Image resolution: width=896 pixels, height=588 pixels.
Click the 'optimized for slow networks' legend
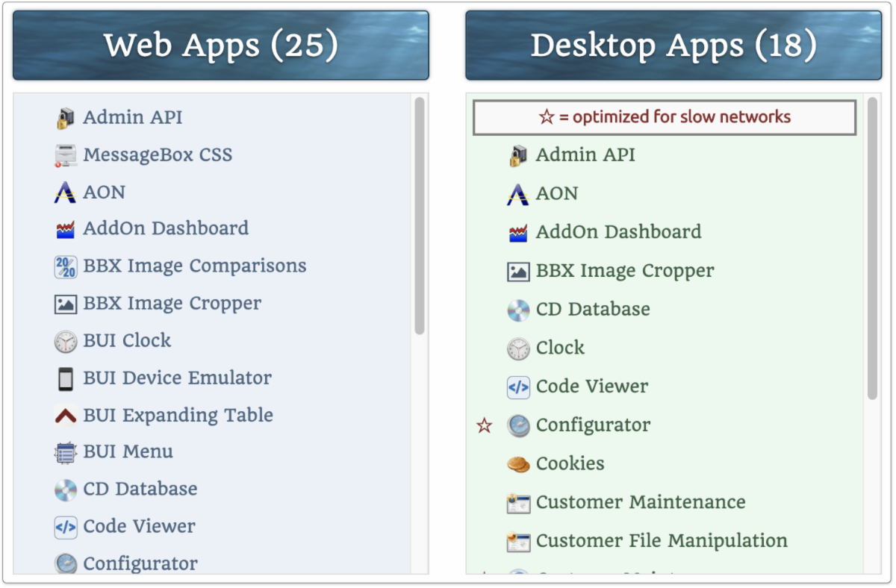tap(665, 118)
